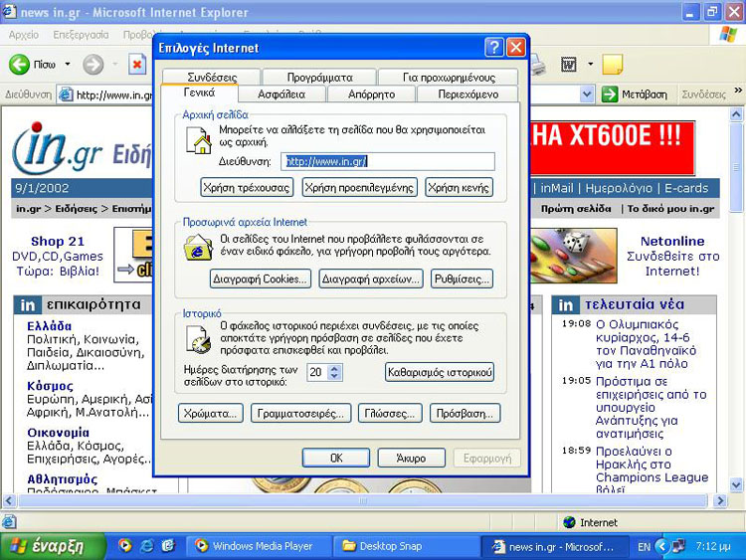Click the page icon in address bar
Image resolution: width=746 pixels, height=560 pixels.
66,94
